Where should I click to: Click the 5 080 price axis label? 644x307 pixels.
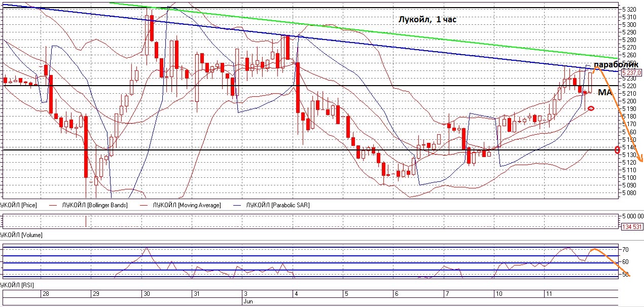tap(630, 193)
